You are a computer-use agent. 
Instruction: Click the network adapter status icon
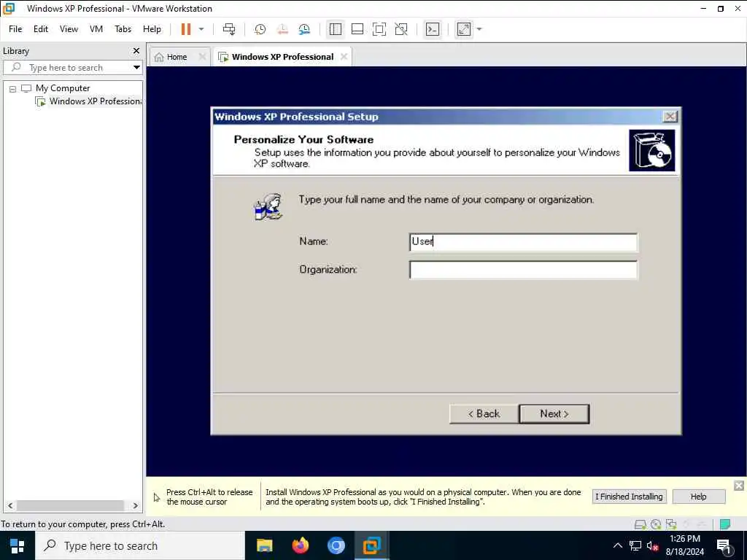click(671, 524)
